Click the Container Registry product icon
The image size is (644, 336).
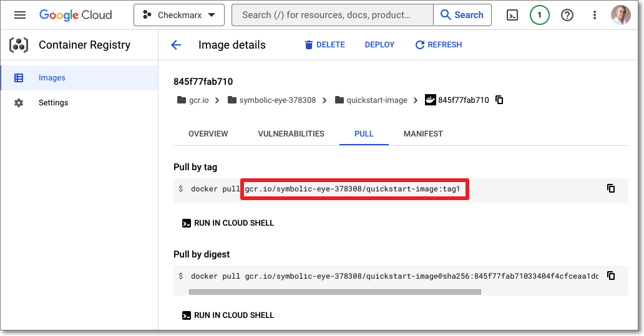19,45
